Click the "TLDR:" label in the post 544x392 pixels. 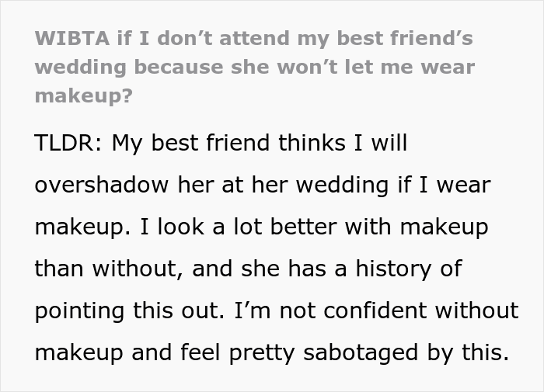click(68, 143)
